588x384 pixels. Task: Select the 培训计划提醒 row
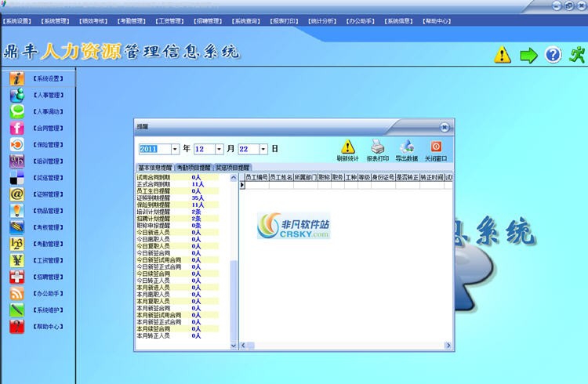[x=177, y=212]
